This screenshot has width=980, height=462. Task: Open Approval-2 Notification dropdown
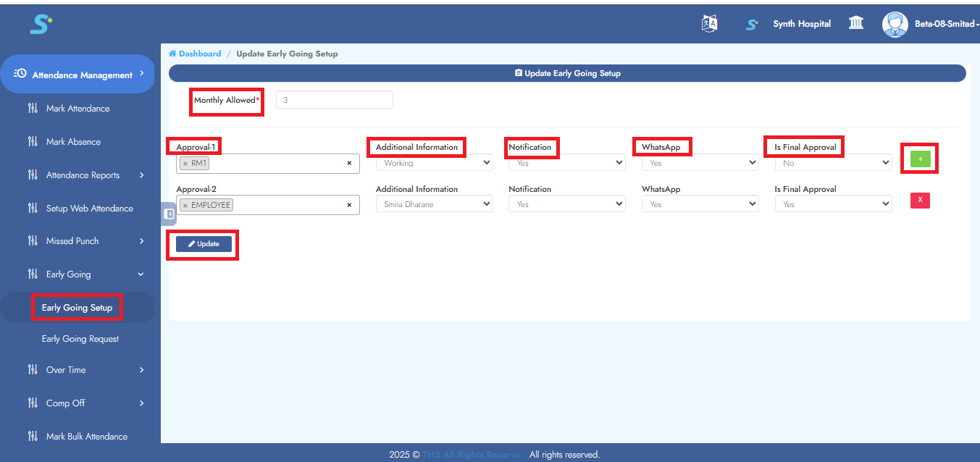[566, 205]
